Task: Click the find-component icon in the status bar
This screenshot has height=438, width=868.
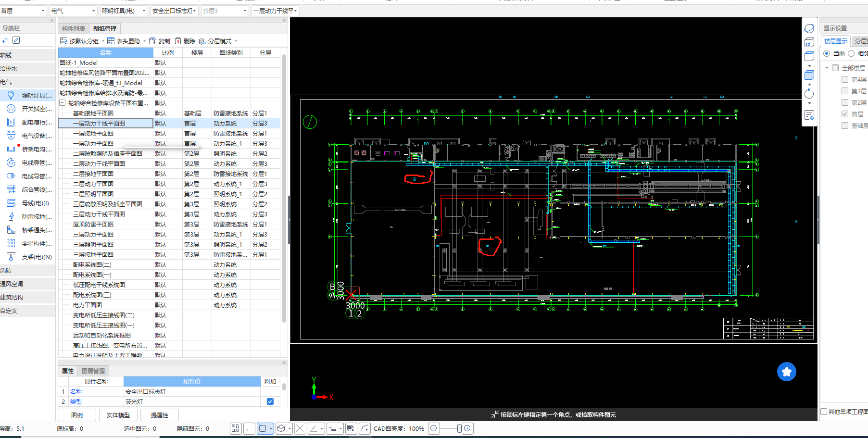Action: coord(235,428)
